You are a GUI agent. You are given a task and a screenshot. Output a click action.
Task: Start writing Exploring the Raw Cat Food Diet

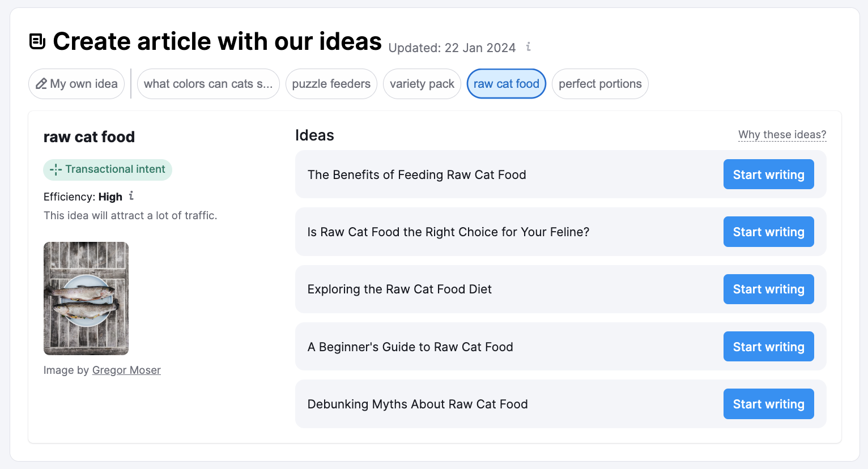point(768,289)
